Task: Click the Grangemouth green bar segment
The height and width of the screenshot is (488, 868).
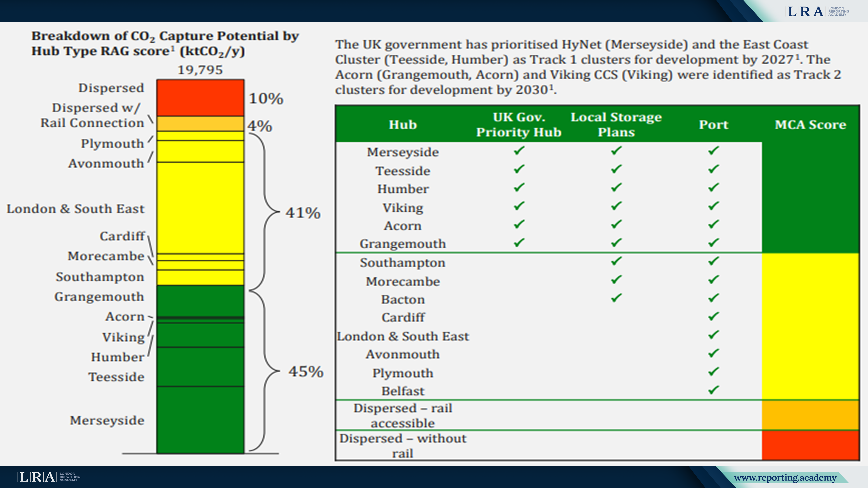Action: 200,301
